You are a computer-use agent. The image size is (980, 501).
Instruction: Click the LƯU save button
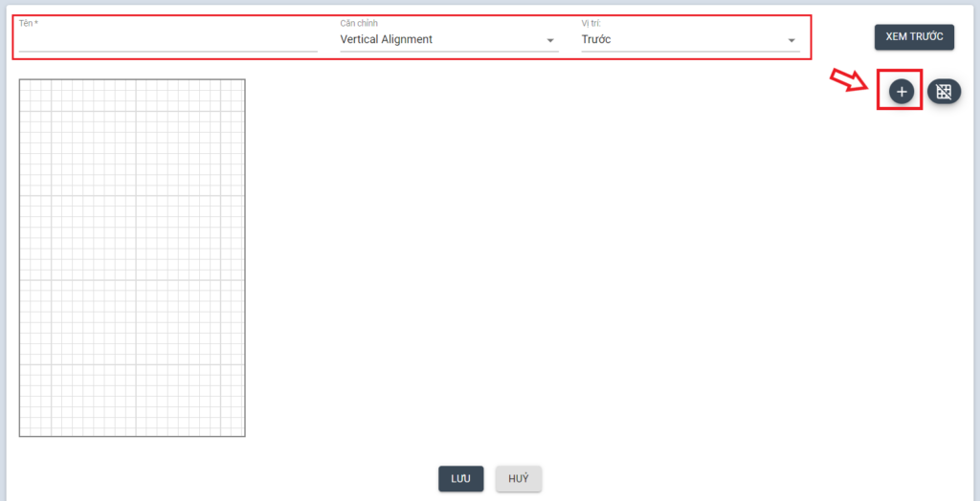pyautogui.click(x=460, y=478)
